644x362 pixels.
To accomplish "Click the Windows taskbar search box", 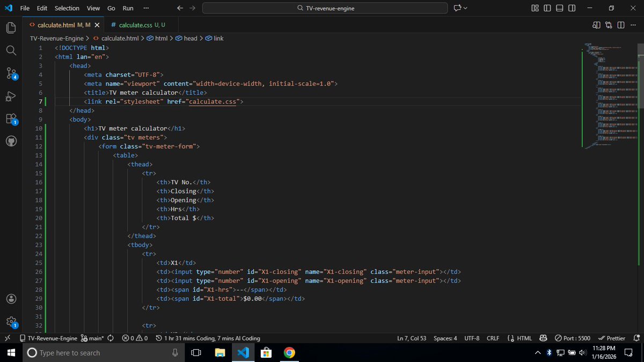I will (103, 352).
